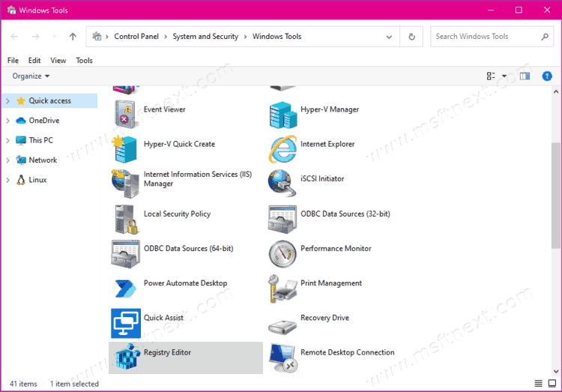Click the scrollbar down arrow
This screenshot has width=562, height=392.
(556, 372)
